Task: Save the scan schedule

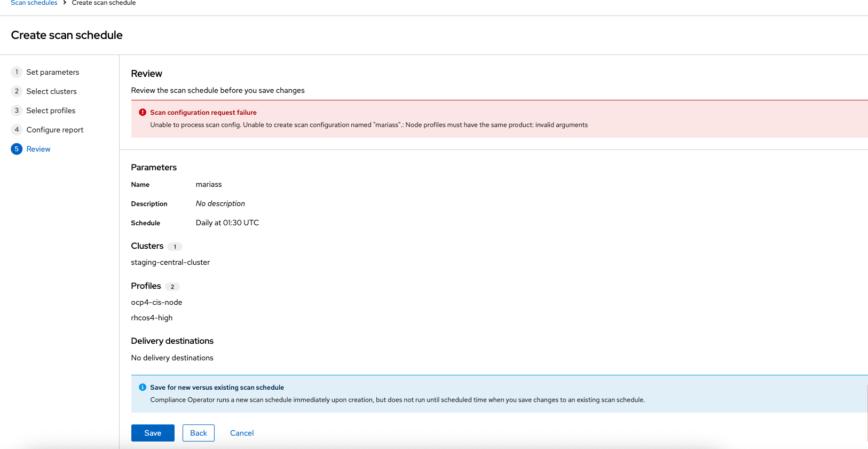Action: click(x=153, y=433)
